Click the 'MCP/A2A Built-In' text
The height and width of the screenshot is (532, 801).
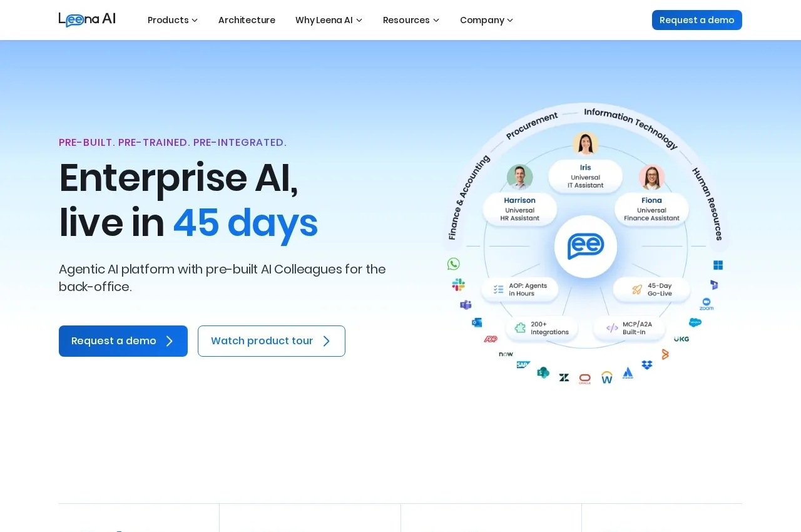click(x=637, y=328)
